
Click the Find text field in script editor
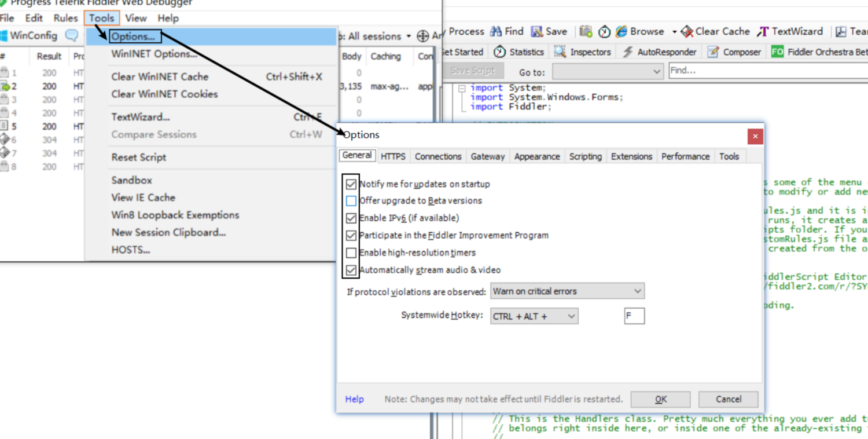(768, 71)
